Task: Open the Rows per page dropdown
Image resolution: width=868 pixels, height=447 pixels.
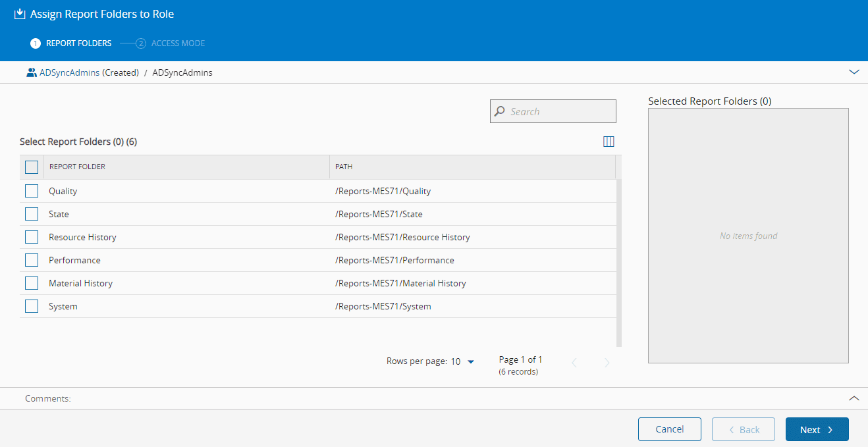Action: pos(470,361)
